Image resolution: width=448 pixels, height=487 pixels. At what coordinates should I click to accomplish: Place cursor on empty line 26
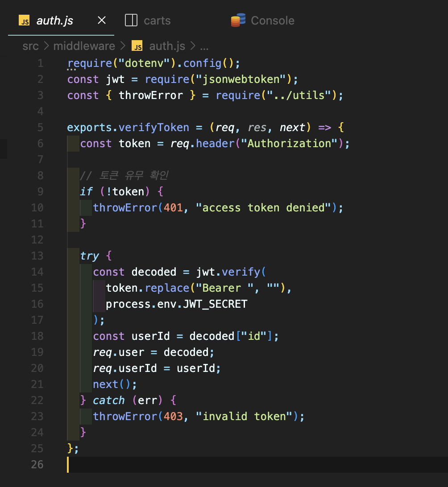click(x=257, y=465)
